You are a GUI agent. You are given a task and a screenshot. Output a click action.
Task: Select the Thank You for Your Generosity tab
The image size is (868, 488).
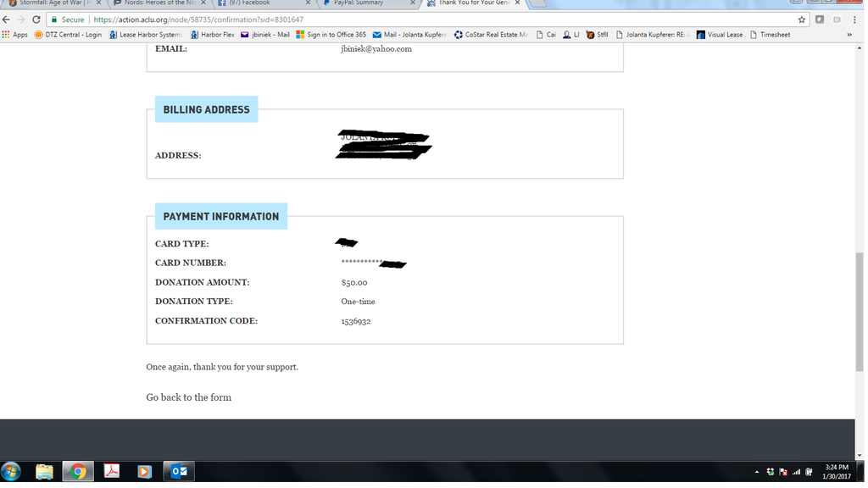[469, 3]
